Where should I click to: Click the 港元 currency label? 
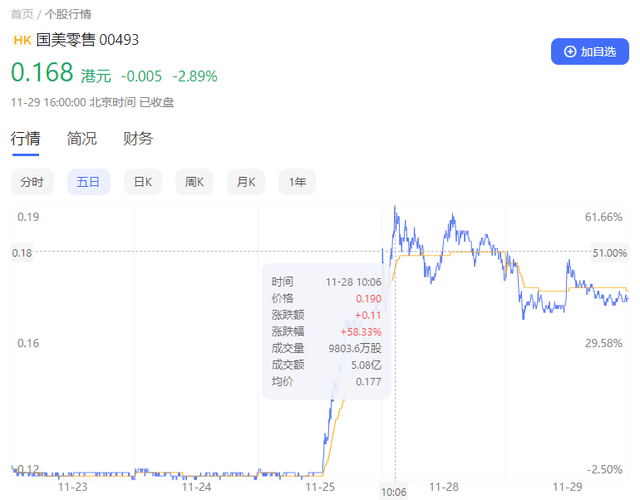(x=96, y=76)
